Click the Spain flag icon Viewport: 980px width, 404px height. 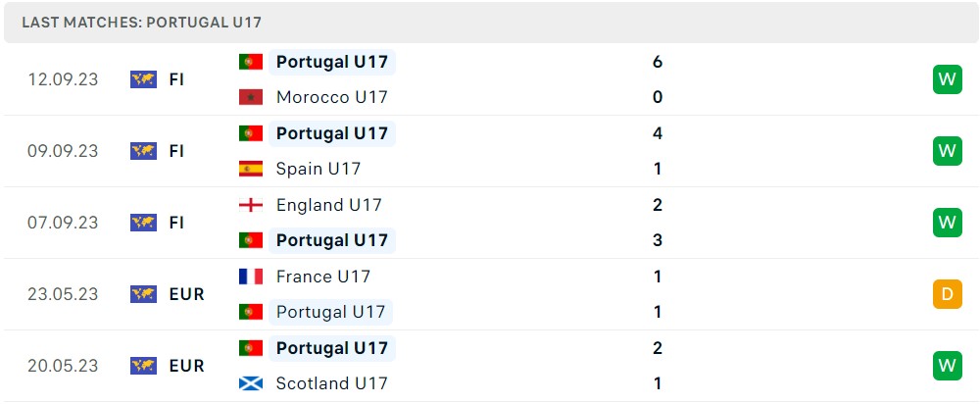251,169
